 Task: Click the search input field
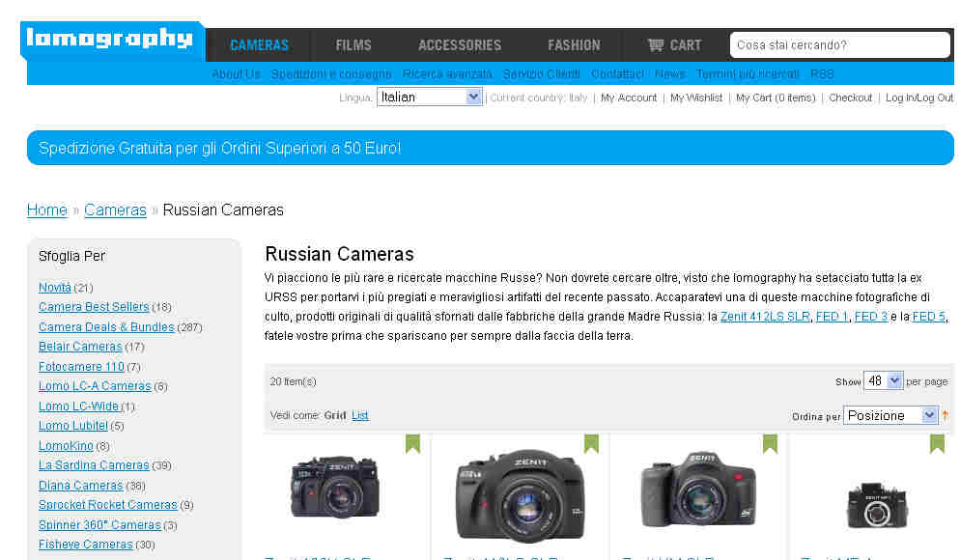coord(839,44)
